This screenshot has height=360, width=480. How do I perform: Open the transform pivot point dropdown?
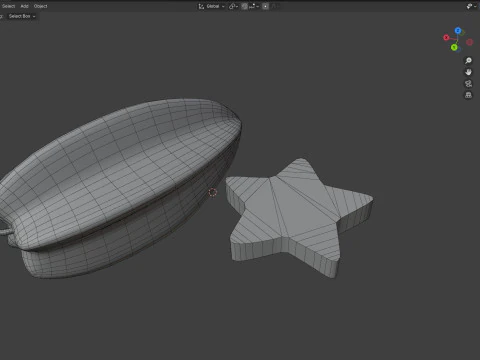tap(233, 6)
